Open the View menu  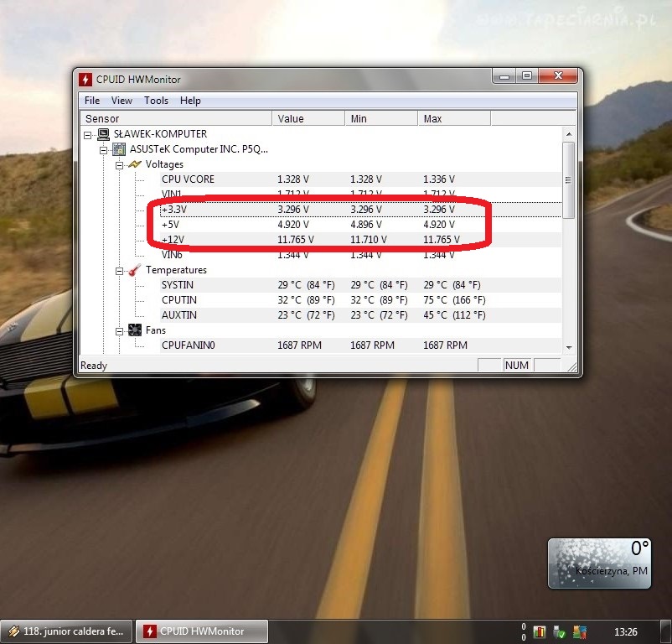point(121,101)
